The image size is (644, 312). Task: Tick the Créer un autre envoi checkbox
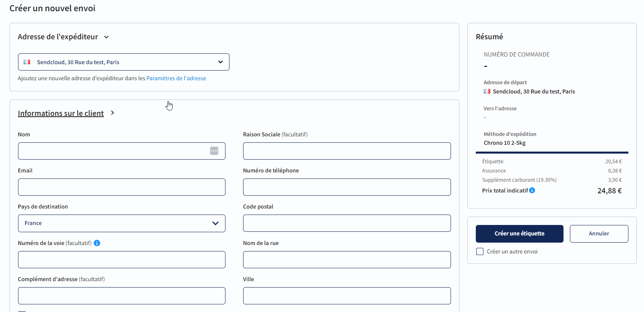[480, 251]
